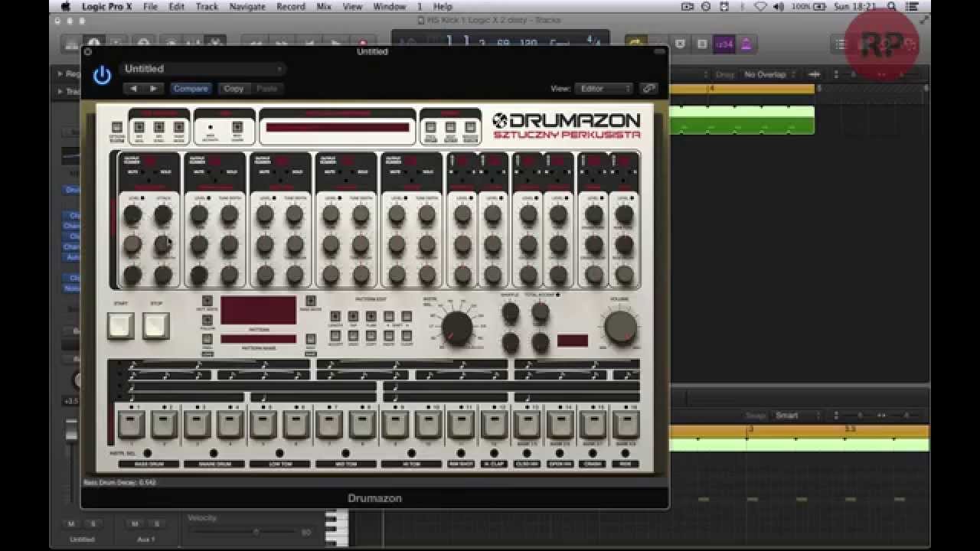
Task: Click the Int Sync button beside pattern display
Action: 207,301
